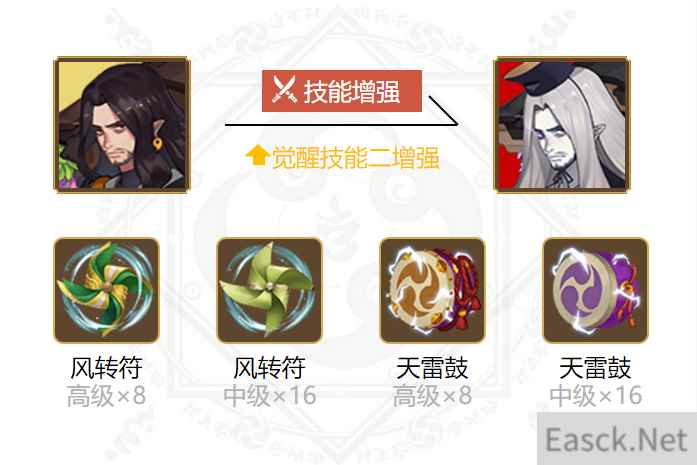Click the 天雷鼓 label under purple drum

(596, 368)
